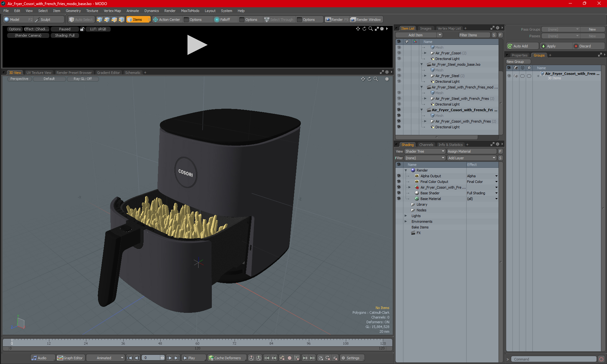Image resolution: width=607 pixels, height=364 pixels.
Task: Toggle visibility of Base Material
Action: 399,199
